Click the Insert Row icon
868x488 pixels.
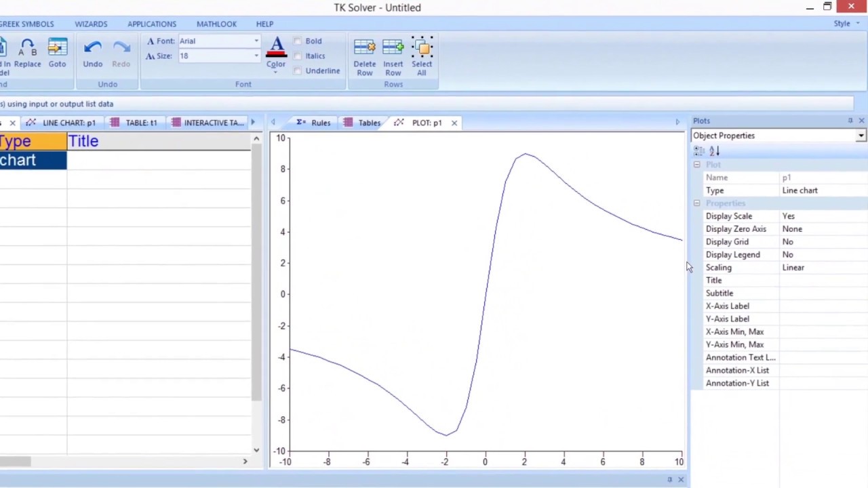pyautogui.click(x=393, y=57)
